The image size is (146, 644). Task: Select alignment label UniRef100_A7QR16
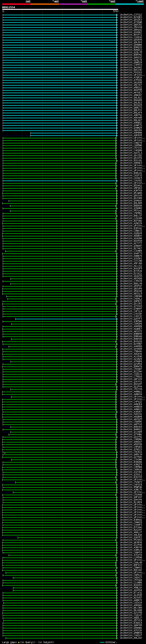(x=131, y=77)
